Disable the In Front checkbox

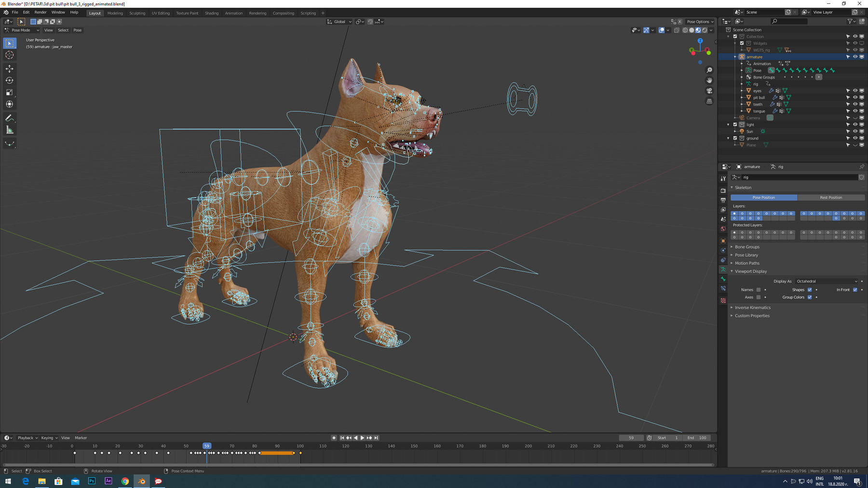[854, 290]
